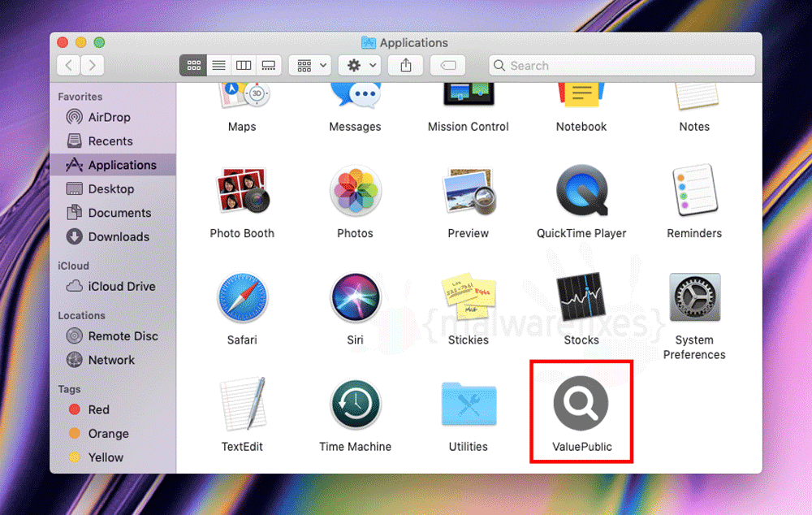Switch to gallery view
This screenshot has width=812, height=515.
(268, 65)
